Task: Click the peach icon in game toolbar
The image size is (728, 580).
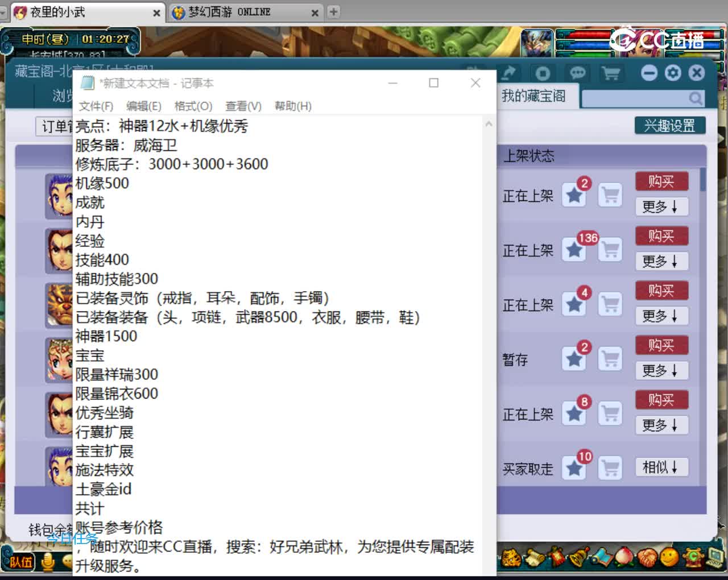Action: [x=624, y=558]
